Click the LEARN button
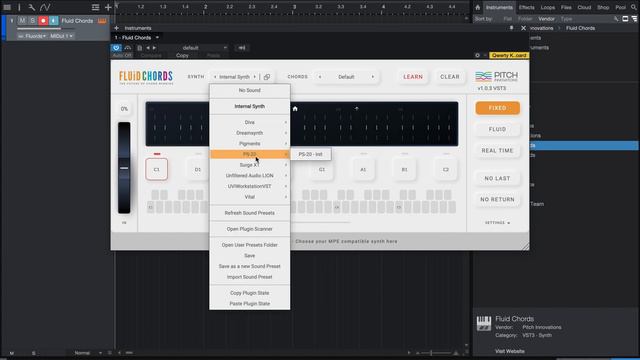Viewport: 640px width, 360px height. click(413, 77)
